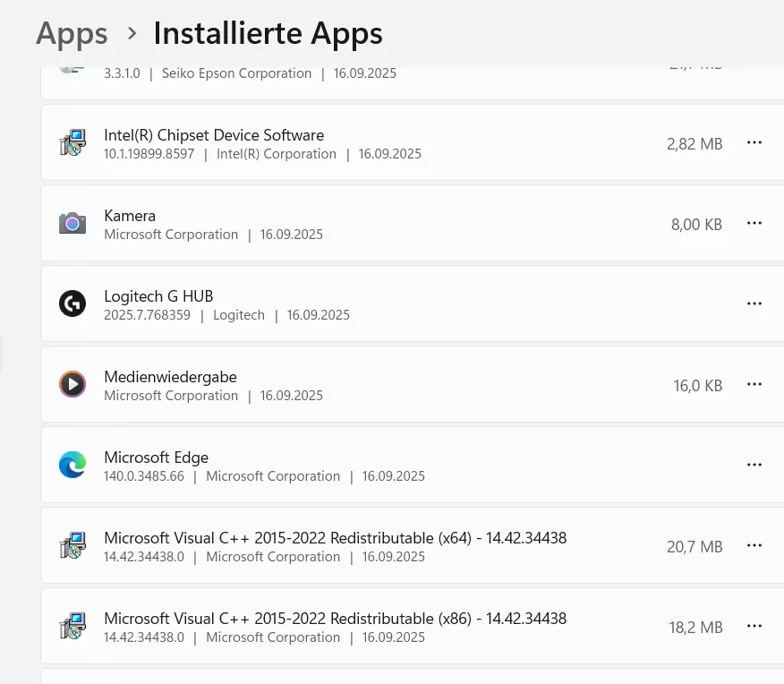Open the three-dot menu for Logitech G HUB
The width and height of the screenshot is (784, 684).
pyautogui.click(x=754, y=304)
